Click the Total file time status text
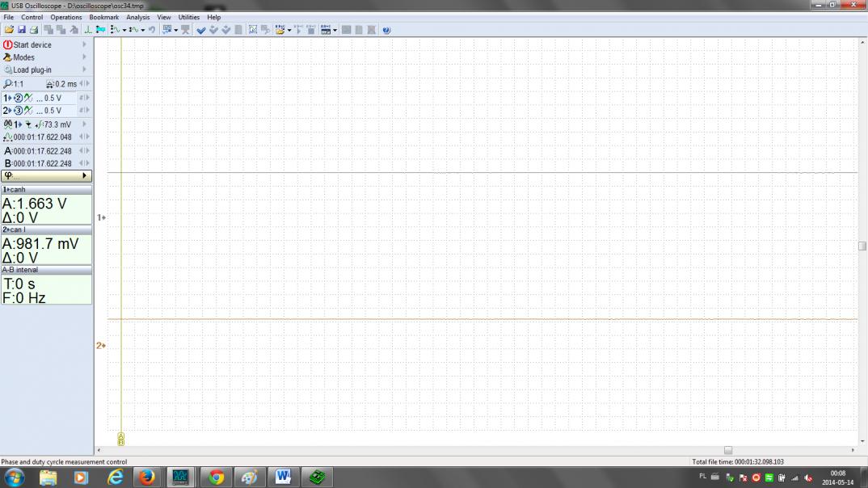This screenshot has width=868, height=488. click(738, 461)
